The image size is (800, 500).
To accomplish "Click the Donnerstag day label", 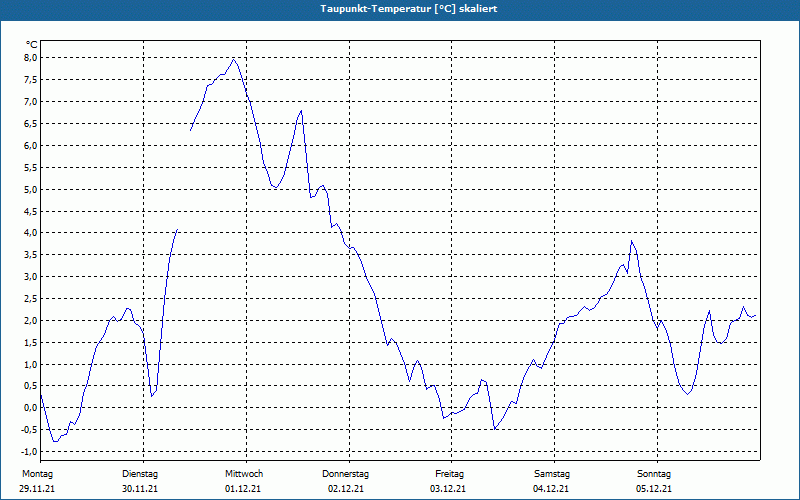I will coord(345,474).
